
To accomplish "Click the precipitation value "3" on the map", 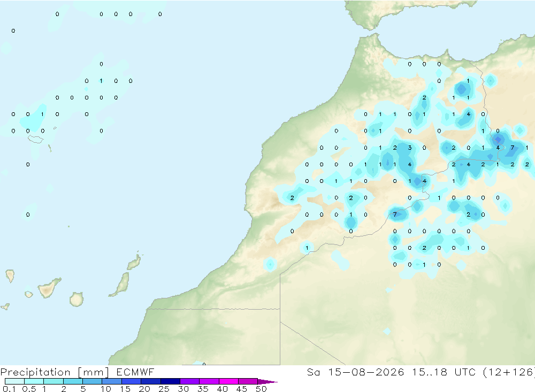I will (x=409, y=148).
